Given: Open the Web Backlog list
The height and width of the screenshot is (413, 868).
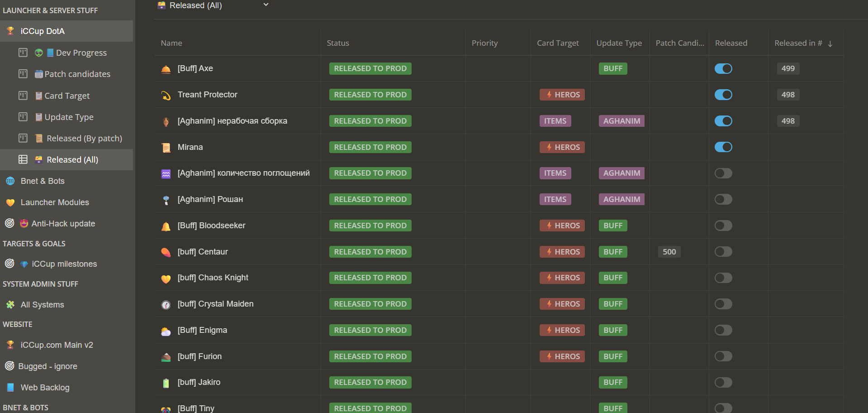Looking at the screenshot, I should pos(45,388).
